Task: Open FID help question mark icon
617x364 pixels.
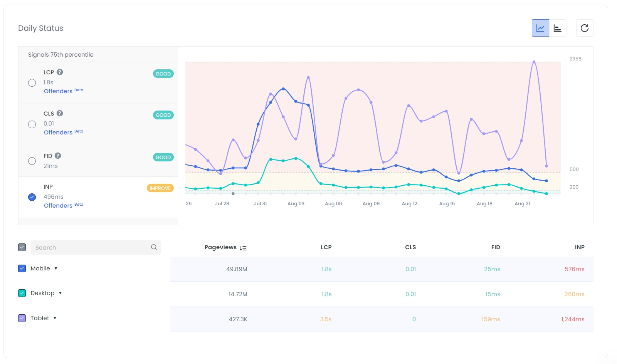Action: [x=58, y=156]
